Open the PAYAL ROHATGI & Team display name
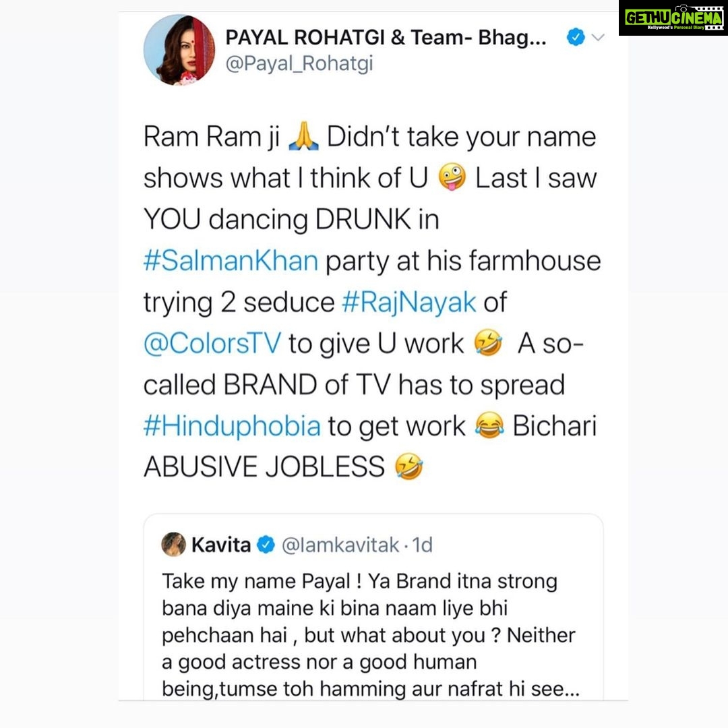Viewport: 728px width, 728px height. click(386, 38)
